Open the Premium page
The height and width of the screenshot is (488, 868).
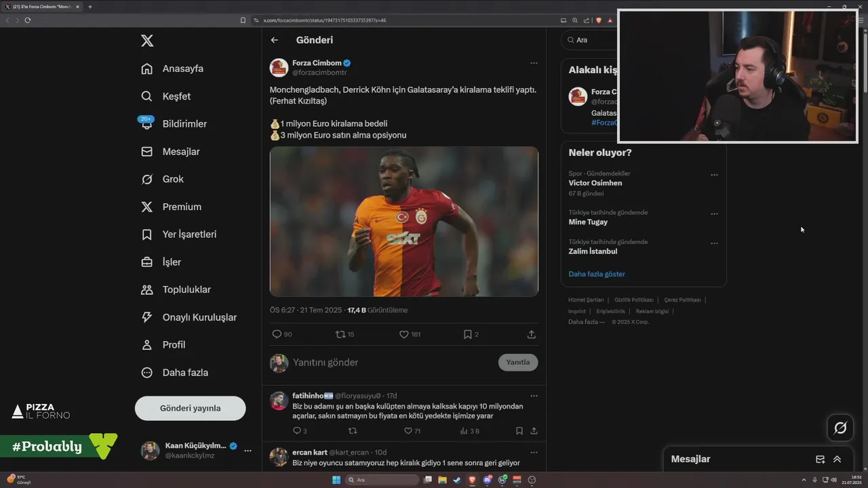(171, 207)
